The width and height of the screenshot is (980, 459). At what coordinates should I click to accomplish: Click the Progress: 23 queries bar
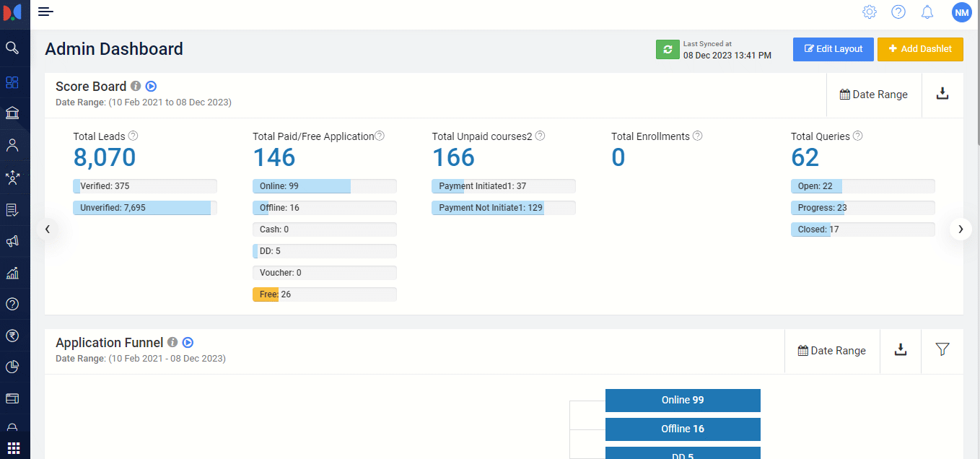click(863, 208)
